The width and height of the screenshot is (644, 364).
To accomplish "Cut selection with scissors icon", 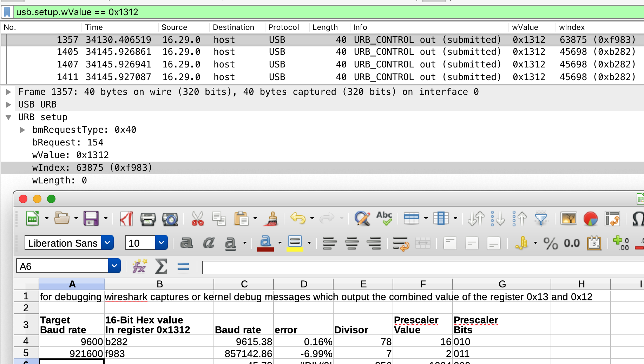I will (198, 218).
